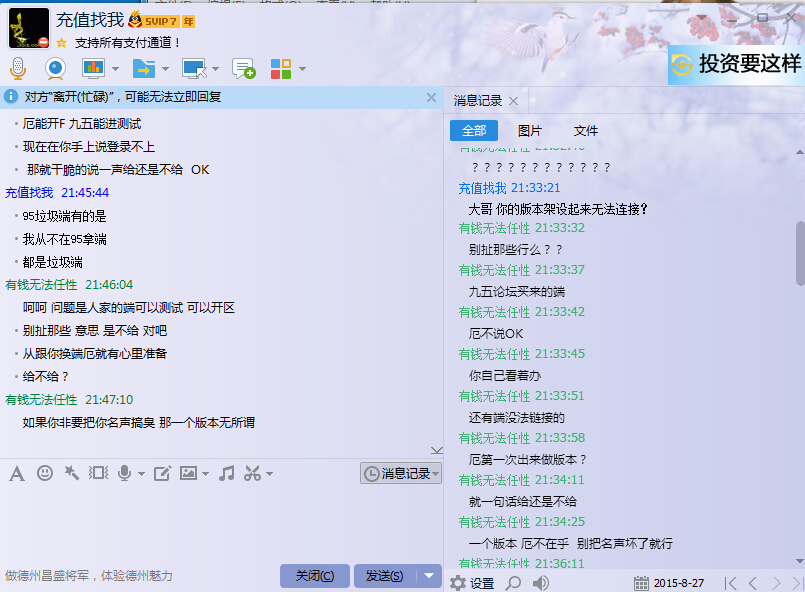Open the emoji face picker
Screen dimensions: 805x592
[x=45, y=473]
